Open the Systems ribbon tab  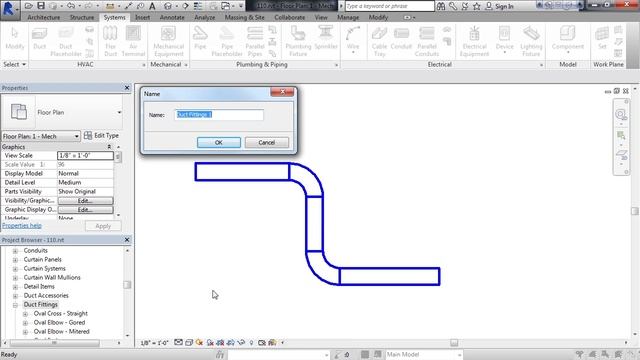[114, 18]
